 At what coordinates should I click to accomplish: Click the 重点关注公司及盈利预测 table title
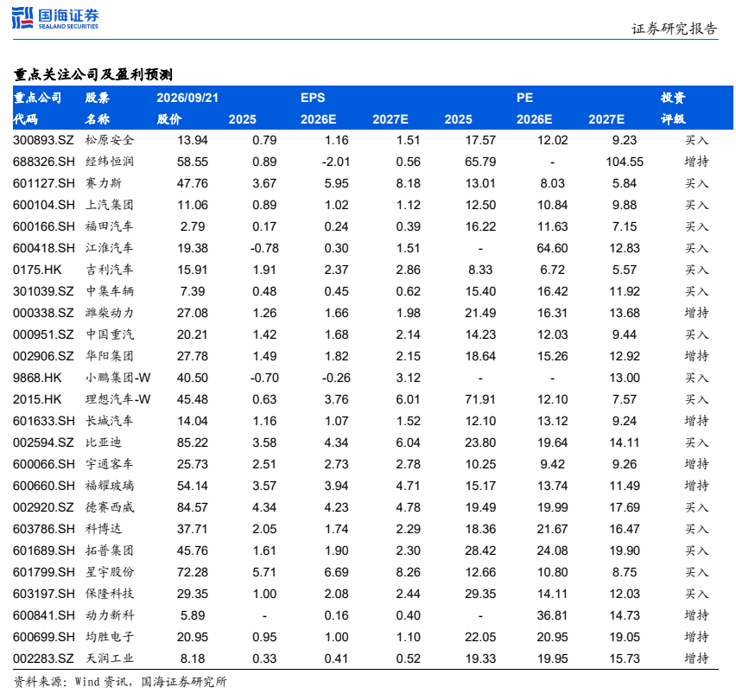93,74
